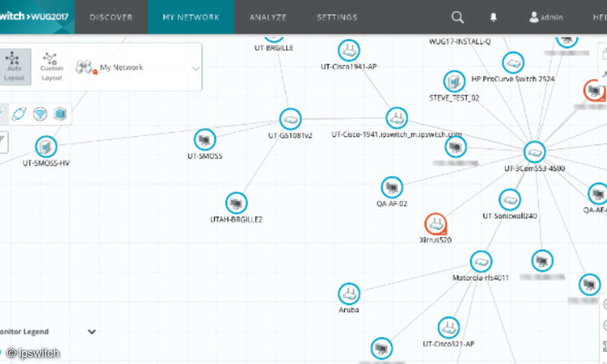Open the admin user menu
Viewport: 607px width, 364px height.
(x=546, y=17)
